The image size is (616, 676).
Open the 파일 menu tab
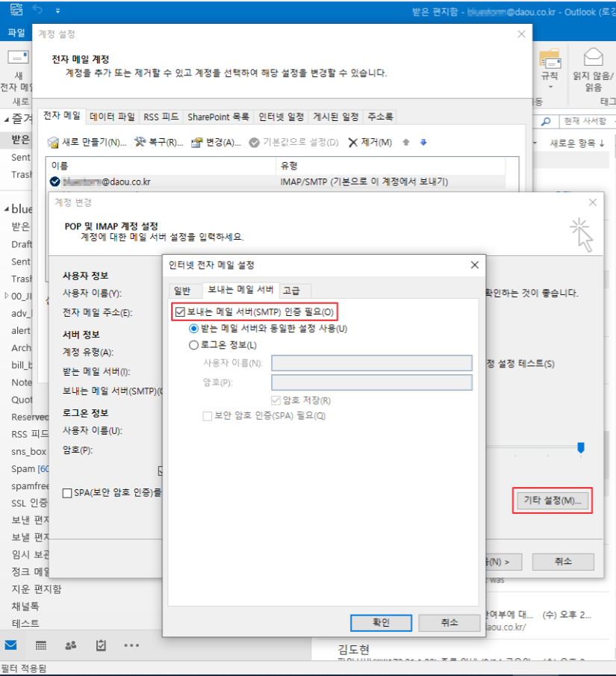click(x=16, y=33)
